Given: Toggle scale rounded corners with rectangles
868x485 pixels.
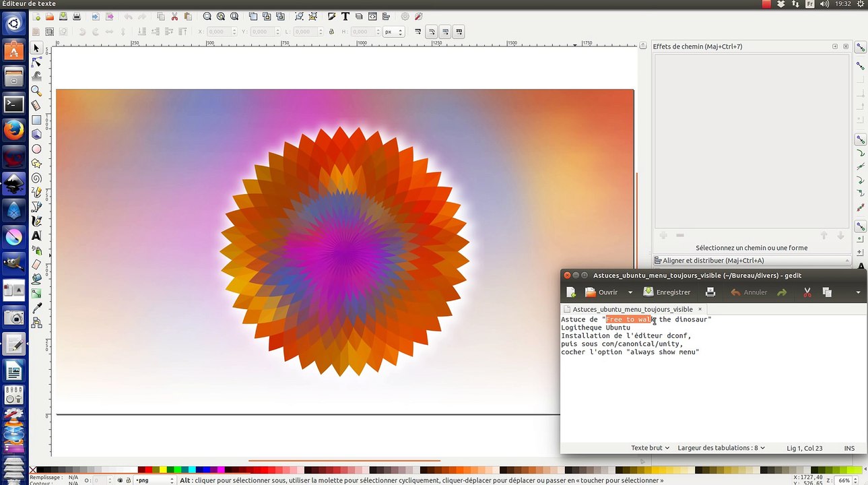Looking at the screenshot, I should pos(432,32).
